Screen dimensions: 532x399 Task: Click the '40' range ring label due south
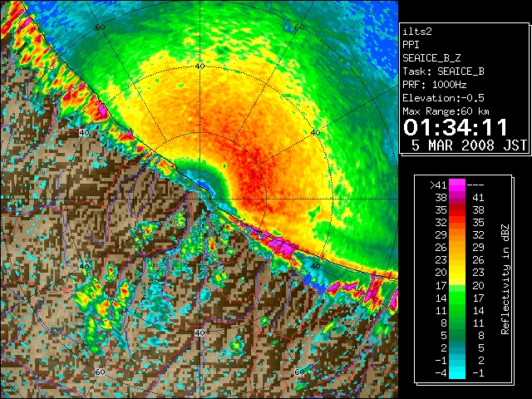pyautogui.click(x=199, y=332)
